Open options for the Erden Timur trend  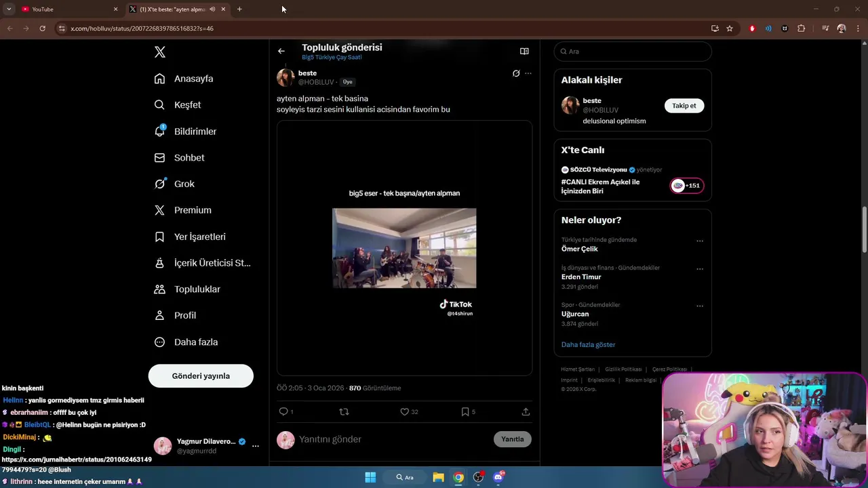click(700, 268)
